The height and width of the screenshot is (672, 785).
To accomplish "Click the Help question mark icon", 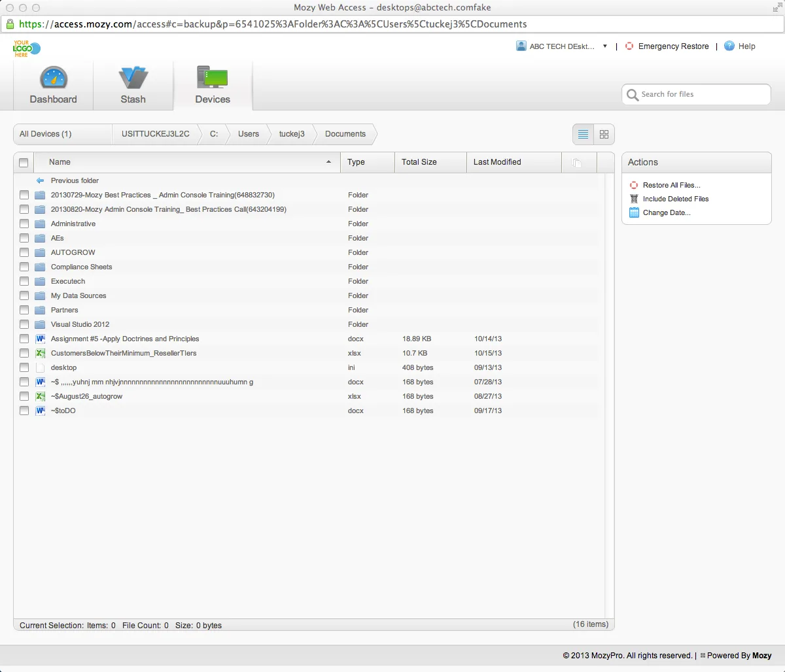I will (x=729, y=46).
